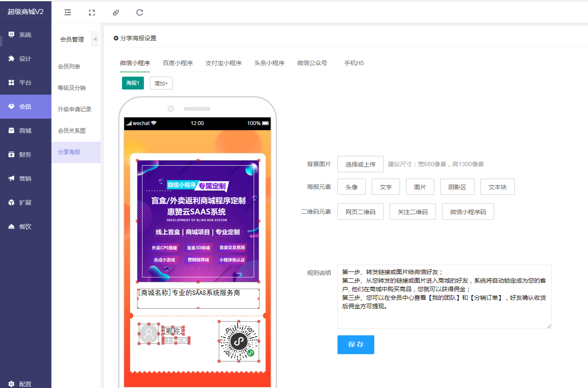Open the 平台 sidebar section
The image size is (588, 388).
click(26, 83)
